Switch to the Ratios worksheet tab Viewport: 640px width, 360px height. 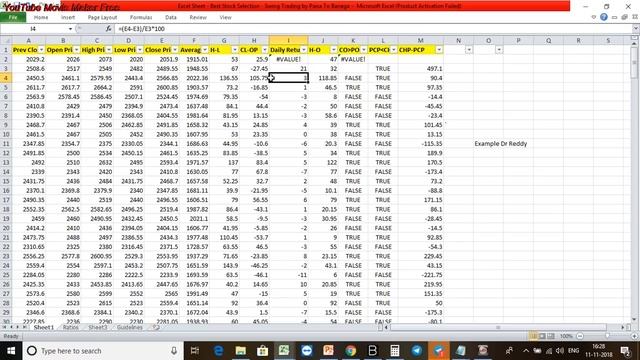(71, 327)
